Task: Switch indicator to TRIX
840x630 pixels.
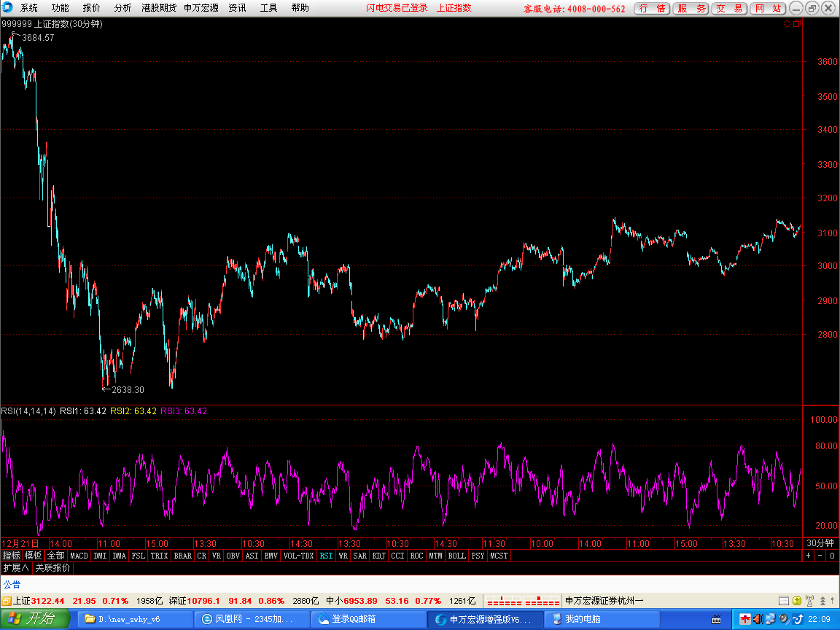Action: point(159,556)
